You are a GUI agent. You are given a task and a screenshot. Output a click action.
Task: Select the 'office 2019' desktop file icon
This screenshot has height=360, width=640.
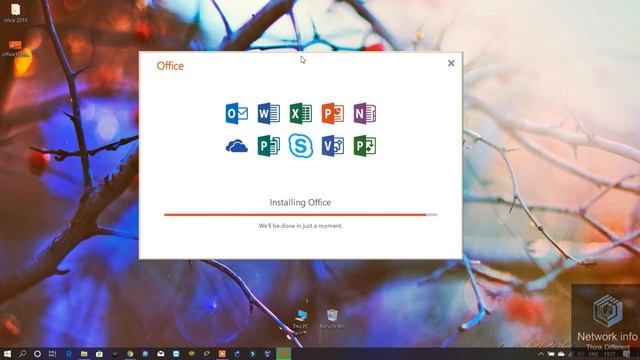(16, 13)
